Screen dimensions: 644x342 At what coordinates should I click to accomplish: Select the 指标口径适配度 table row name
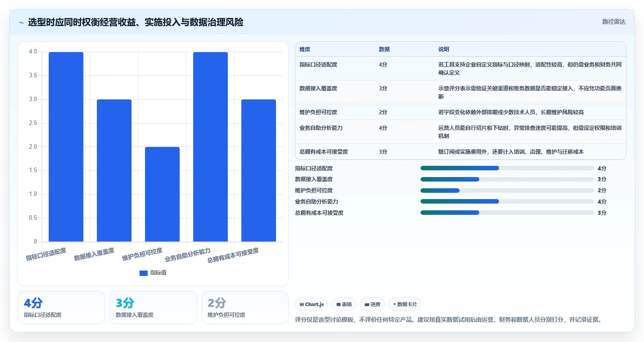pyautogui.click(x=318, y=65)
